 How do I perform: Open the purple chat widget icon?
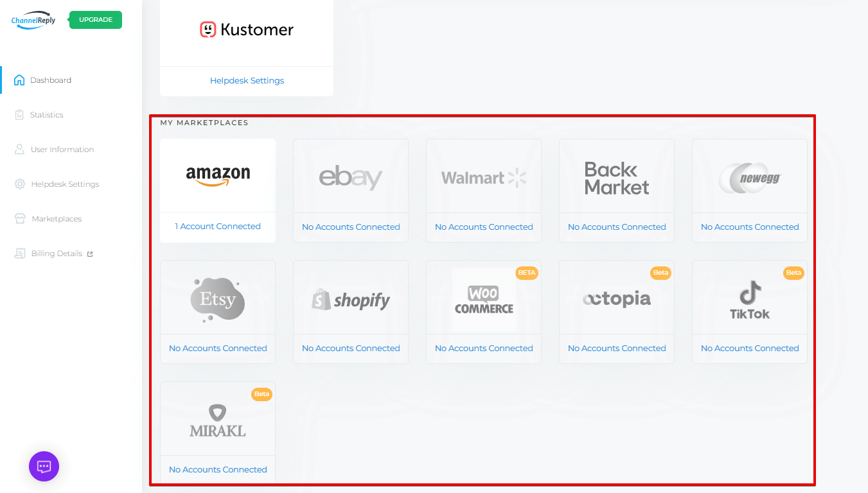click(44, 466)
